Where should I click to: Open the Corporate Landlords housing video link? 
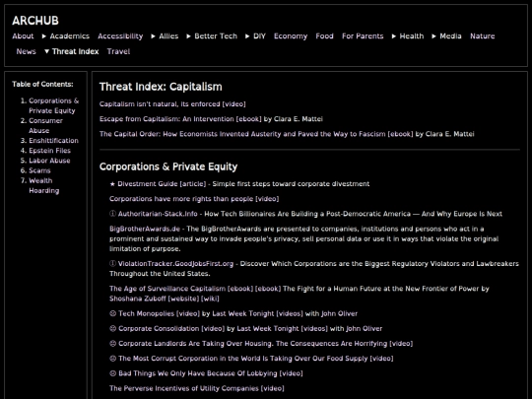[x=253, y=344]
